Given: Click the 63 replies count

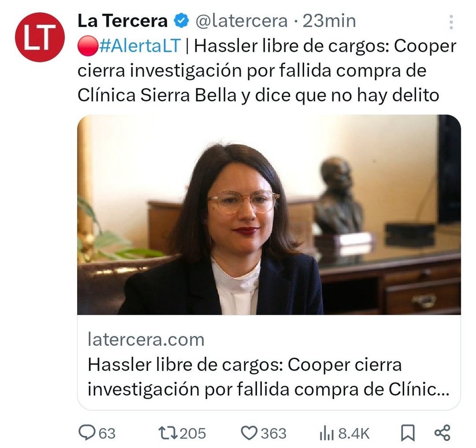Looking at the screenshot, I should pyautogui.click(x=107, y=433).
